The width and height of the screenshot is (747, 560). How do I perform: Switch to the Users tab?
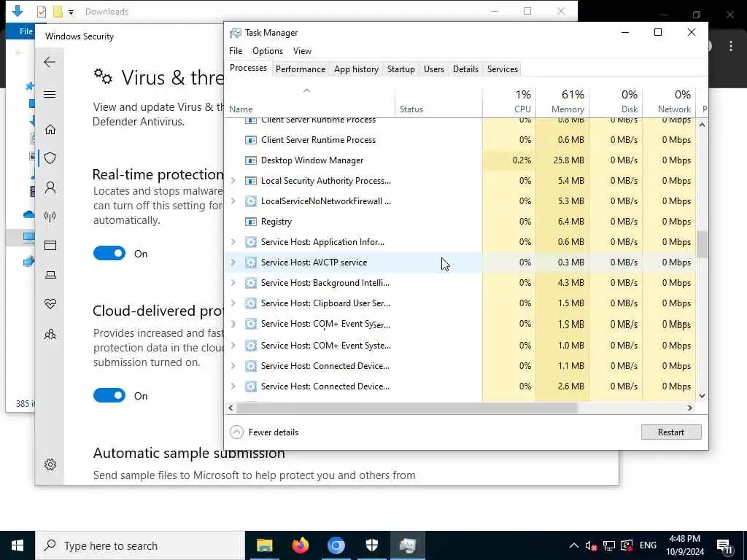[x=434, y=69]
